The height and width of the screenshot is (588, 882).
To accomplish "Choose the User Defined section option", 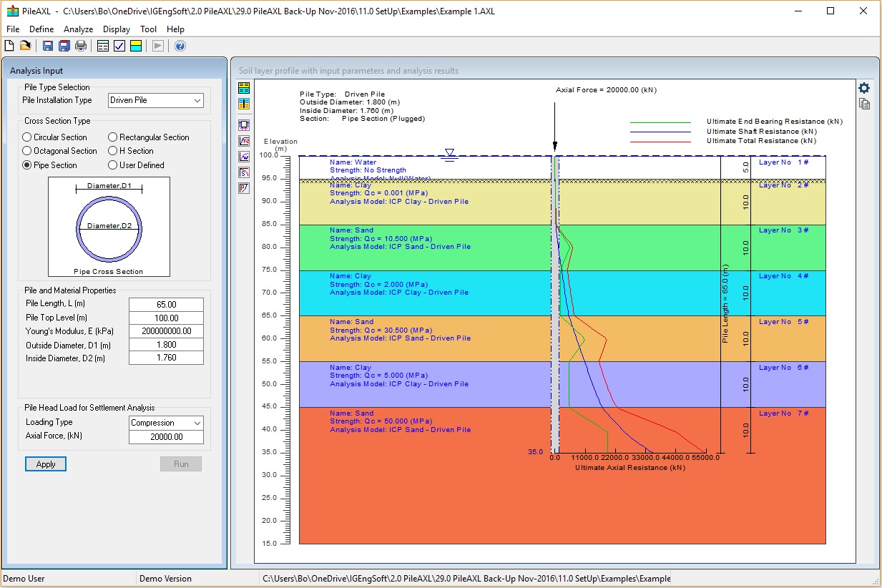I will click(137, 165).
